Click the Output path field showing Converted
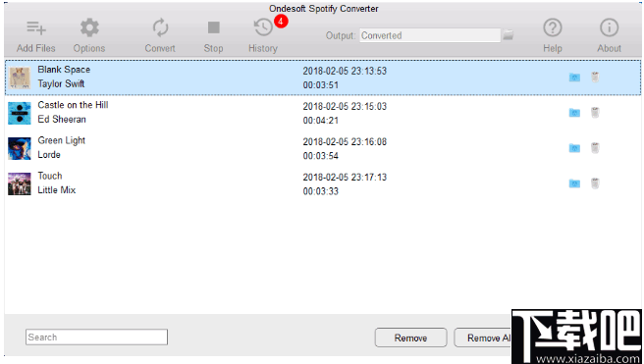 coord(430,35)
